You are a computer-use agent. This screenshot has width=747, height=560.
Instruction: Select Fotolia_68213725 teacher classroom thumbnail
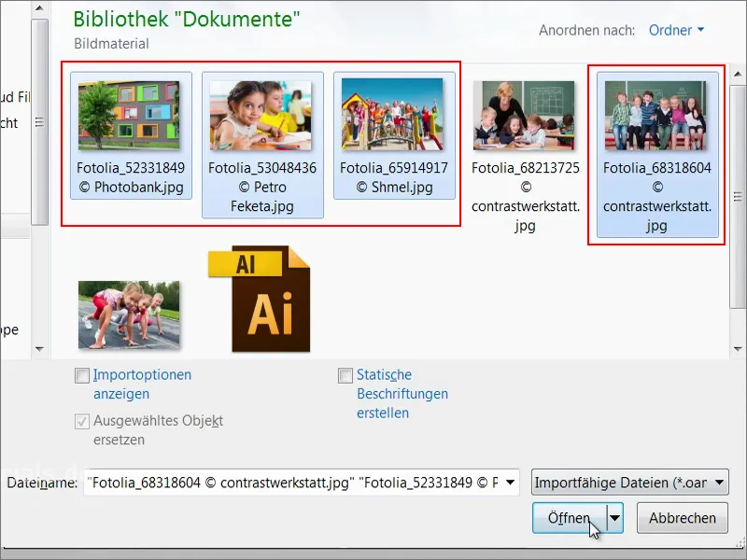(524, 115)
